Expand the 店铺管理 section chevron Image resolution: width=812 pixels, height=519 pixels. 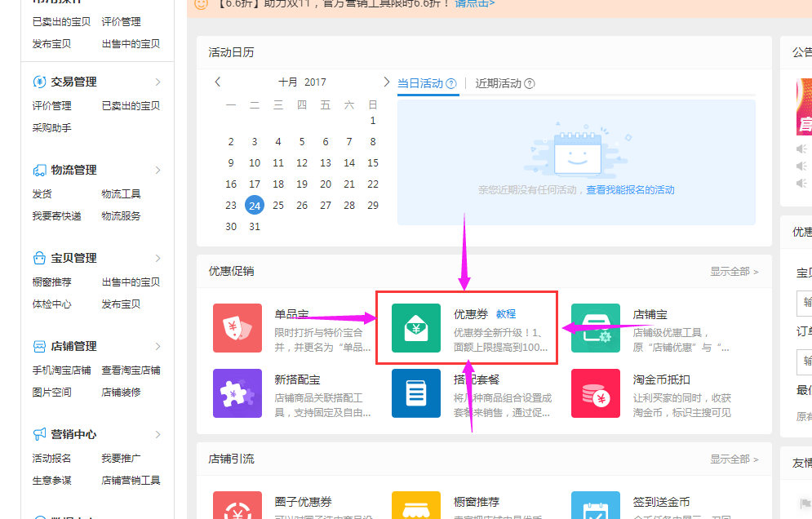[x=158, y=346]
